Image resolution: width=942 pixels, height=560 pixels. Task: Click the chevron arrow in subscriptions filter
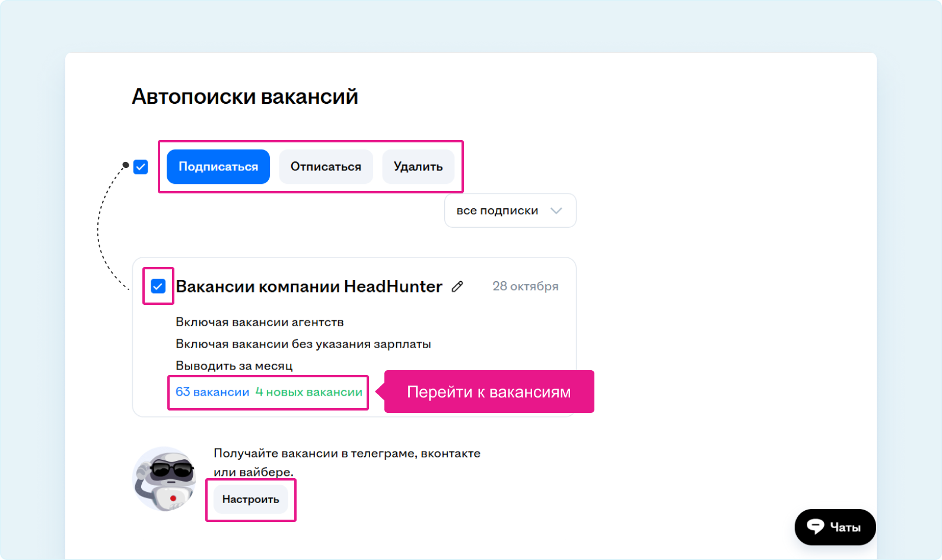(x=556, y=211)
